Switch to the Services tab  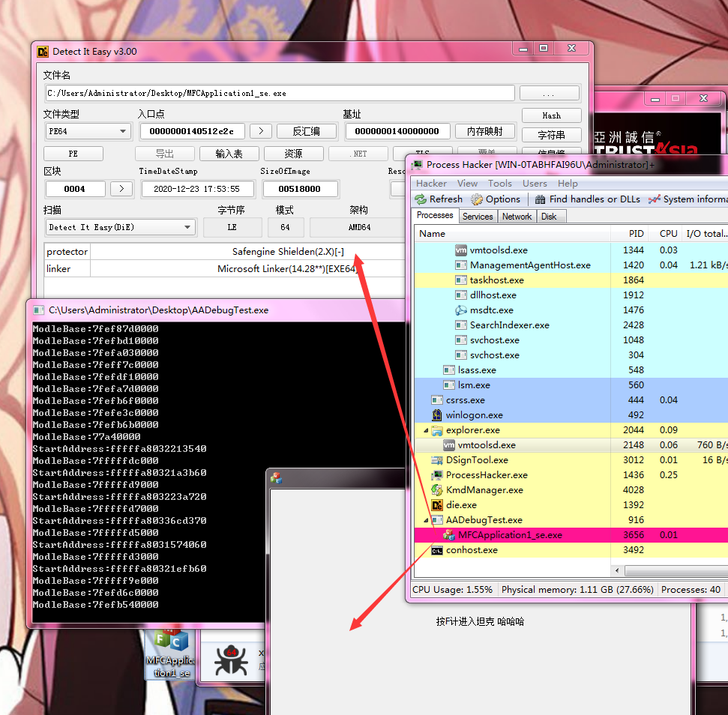478,217
